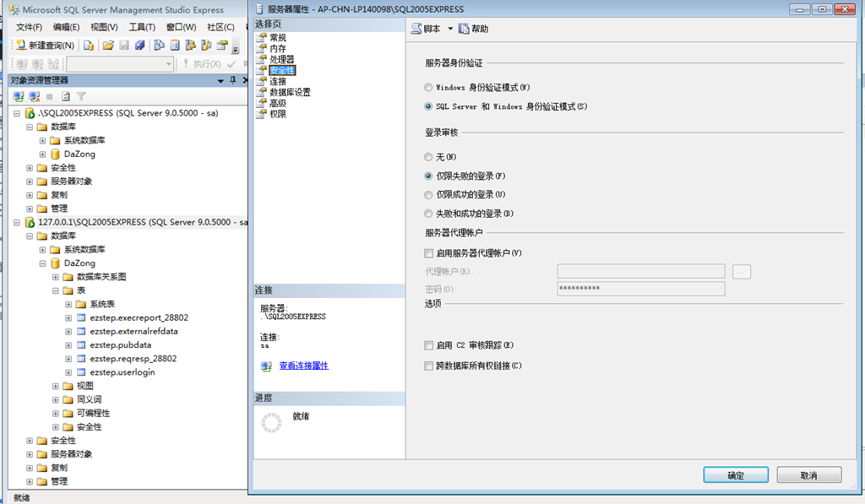Image resolution: width=865 pixels, height=504 pixels.
Task: Click the Object Explorer toolbar icon
Action: 190,46
